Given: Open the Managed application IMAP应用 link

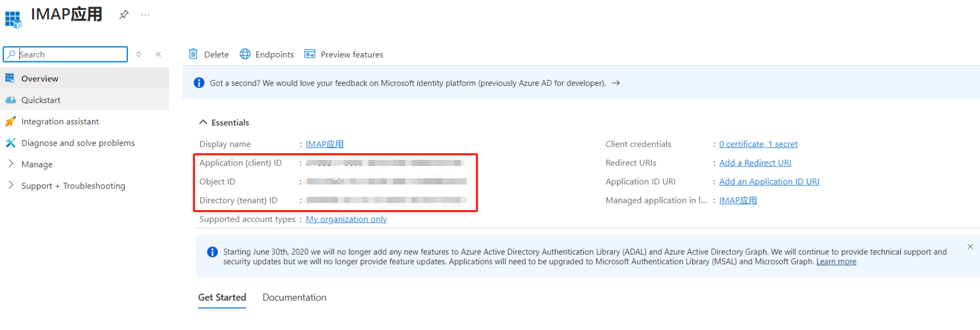Looking at the screenshot, I should pos(738,200).
